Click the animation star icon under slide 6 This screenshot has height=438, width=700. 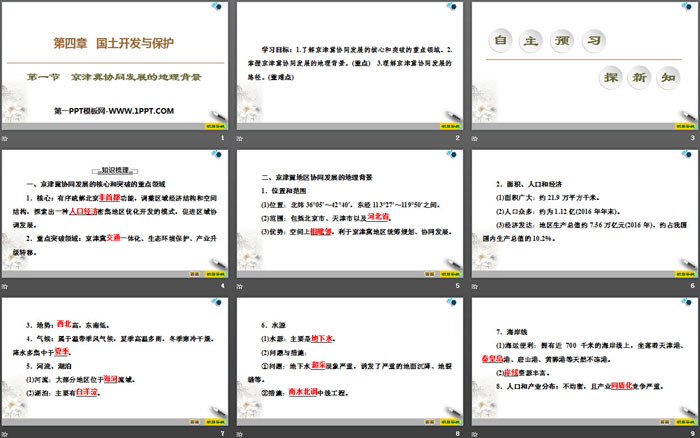pos(475,286)
